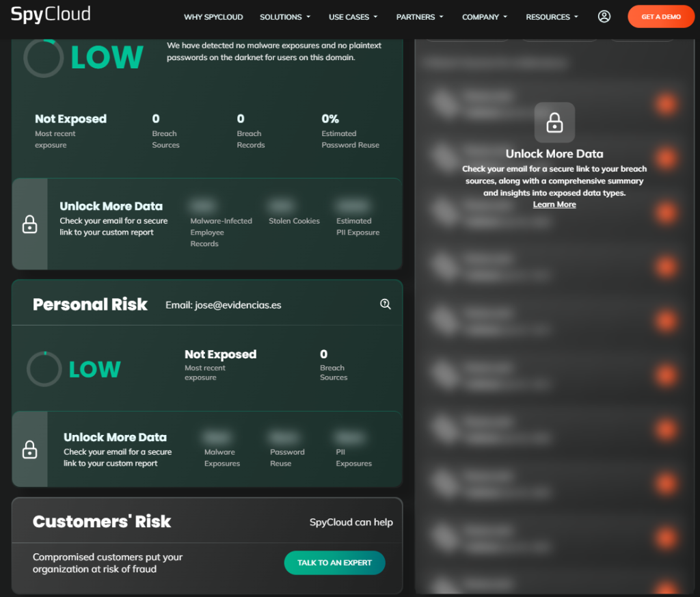The height and width of the screenshot is (597, 700).
Task: Expand the Partners dropdown
Action: click(x=420, y=17)
